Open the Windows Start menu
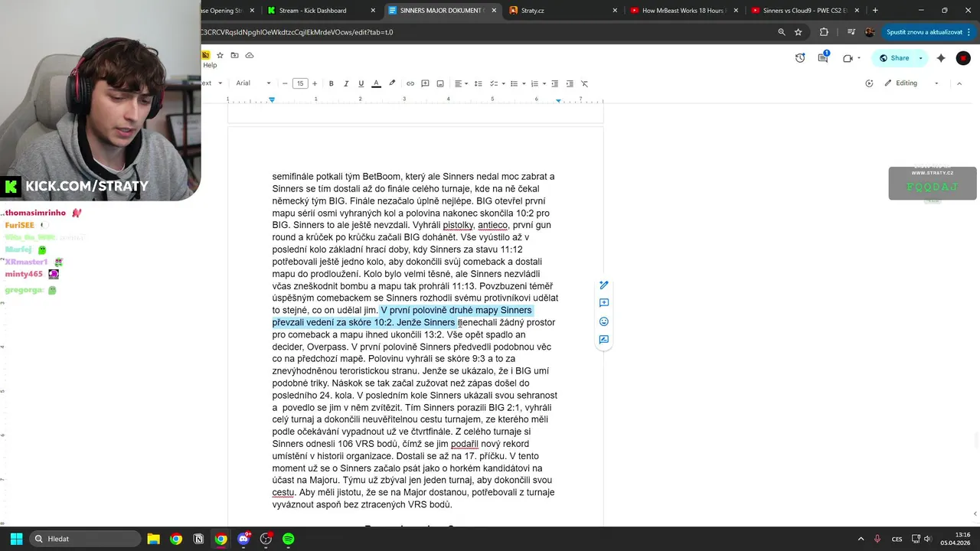Image resolution: width=980 pixels, height=551 pixels. (16, 539)
